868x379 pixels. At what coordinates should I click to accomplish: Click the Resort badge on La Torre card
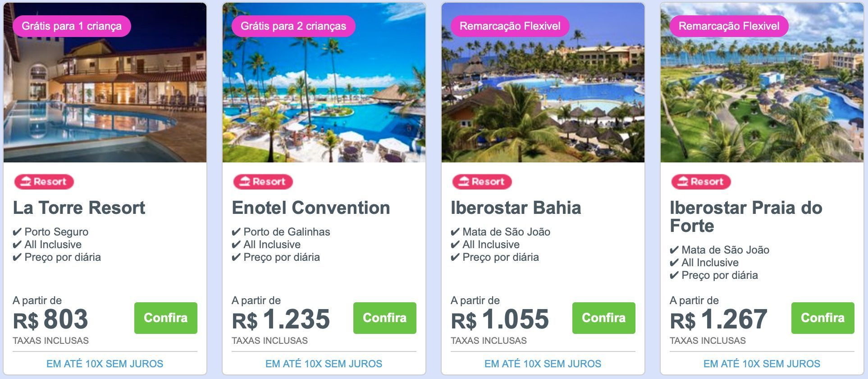(44, 182)
